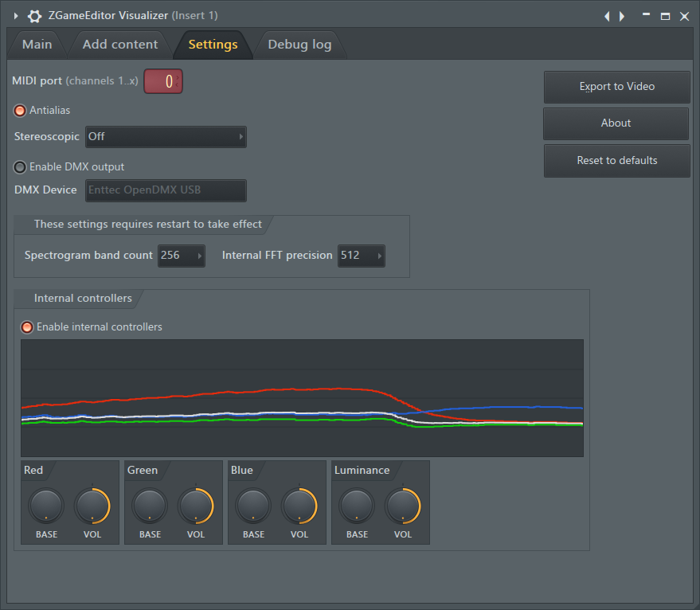
Task: Open Internal FFT precision dropdown
Action: (x=361, y=256)
